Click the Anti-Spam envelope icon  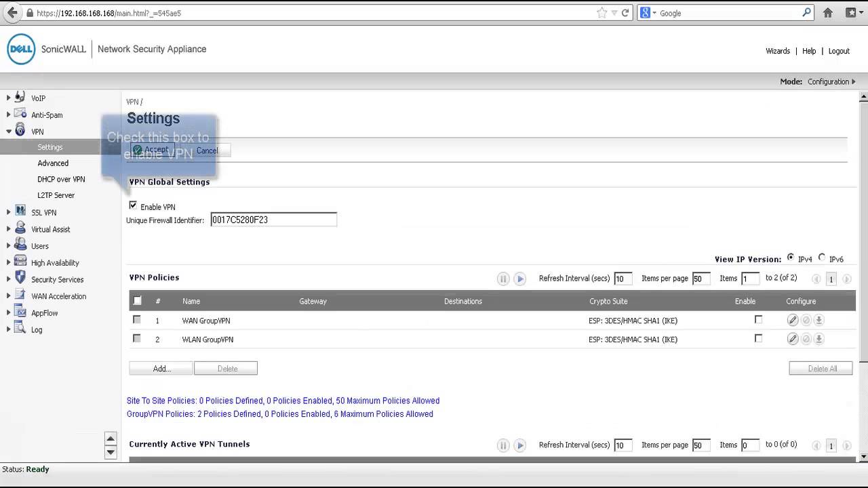pyautogui.click(x=20, y=115)
